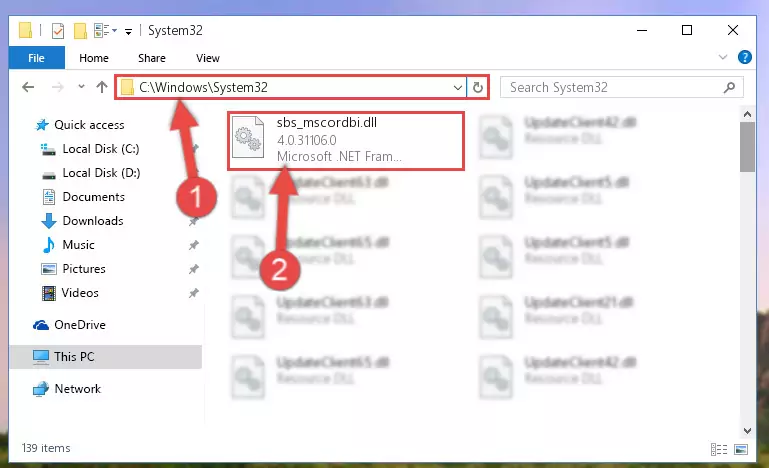The width and height of the screenshot is (769, 468).
Task: Expand address bar history dropdown
Action: coord(458,88)
